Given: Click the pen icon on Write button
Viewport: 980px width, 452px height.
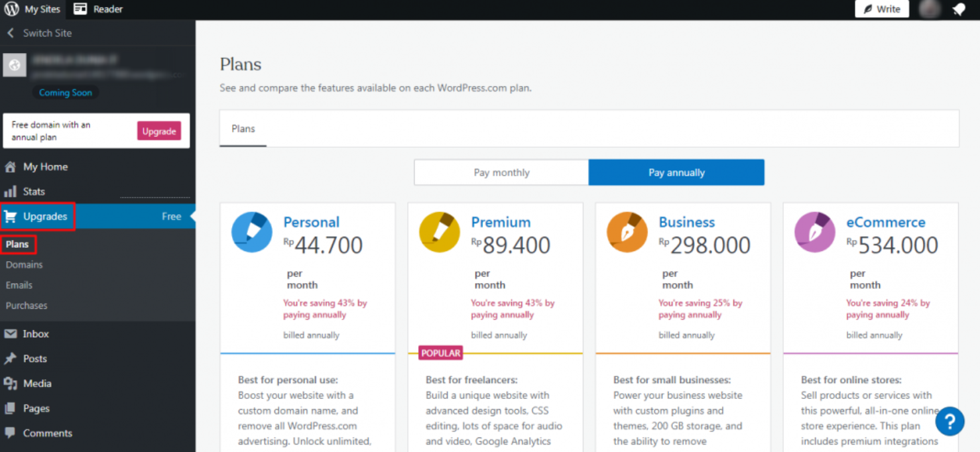Looking at the screenshot, I should [x=868, y=9].
